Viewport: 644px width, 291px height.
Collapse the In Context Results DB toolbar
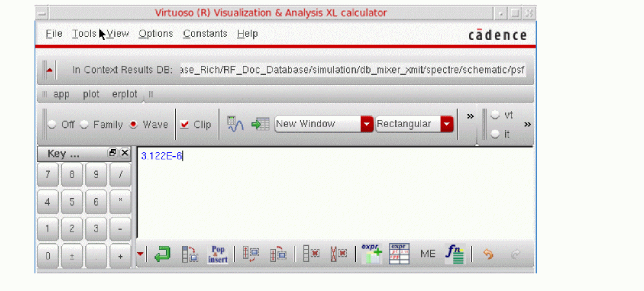coord(49,70)
